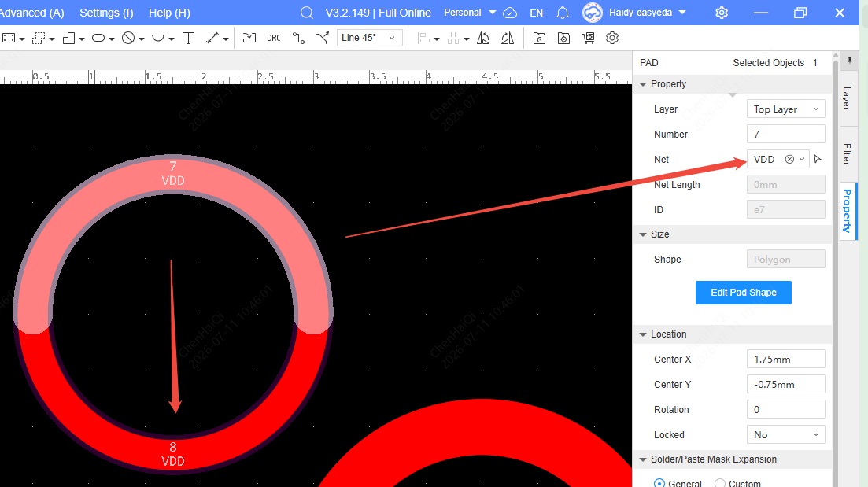Click the Edit Pad Shape button

click(x=744, y=292)
